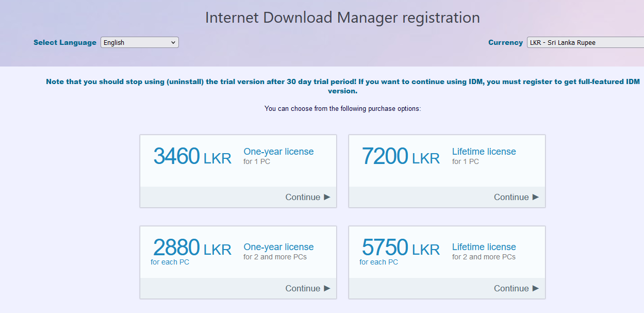
Task: Click 'for 2 and more PCs' under Lifetime license
Action: tap(484, 257)
